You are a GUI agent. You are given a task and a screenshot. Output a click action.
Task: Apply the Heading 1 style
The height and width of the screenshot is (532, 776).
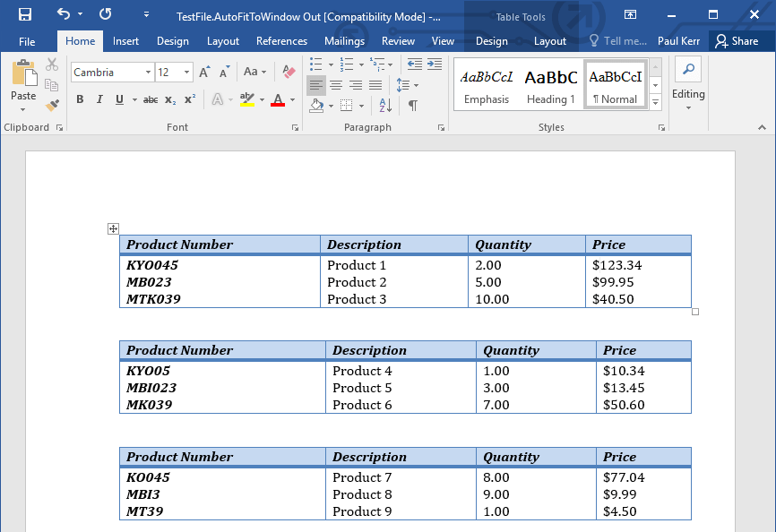pyautogui.click(x=551, y=86)
